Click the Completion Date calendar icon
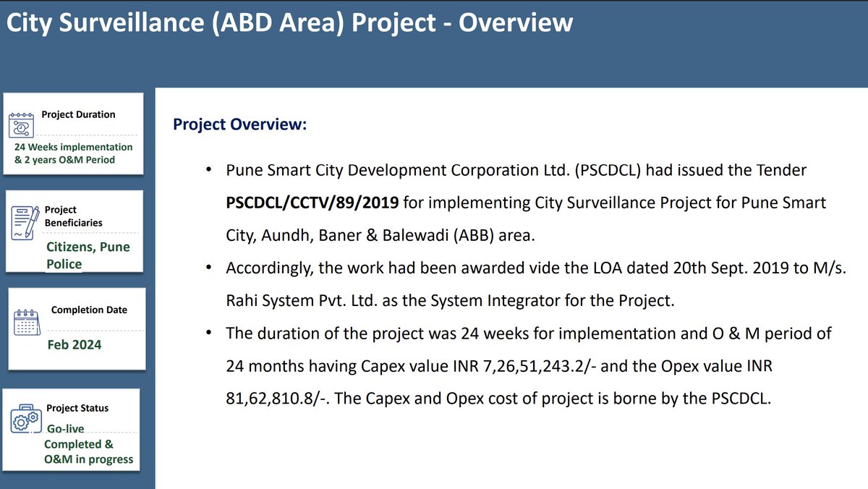Screen dimensions: 868x489 (26, 323)
